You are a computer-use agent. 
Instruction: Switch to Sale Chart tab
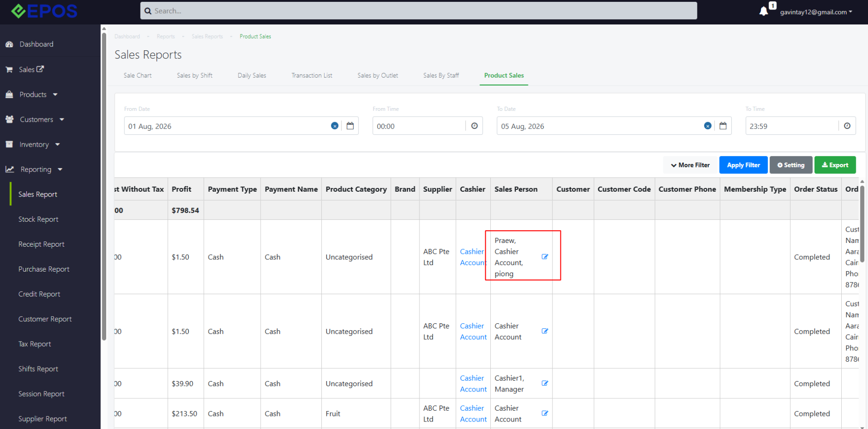pos(138,75)
